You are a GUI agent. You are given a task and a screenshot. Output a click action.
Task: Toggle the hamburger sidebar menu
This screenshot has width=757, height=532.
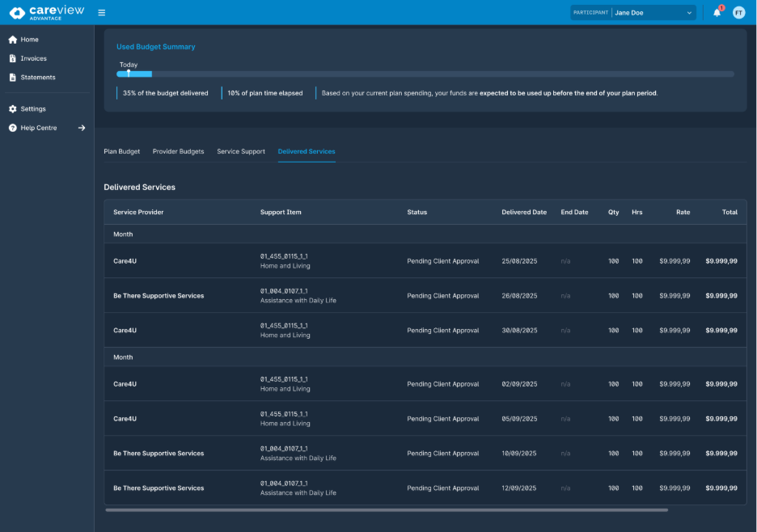(101, 13)
